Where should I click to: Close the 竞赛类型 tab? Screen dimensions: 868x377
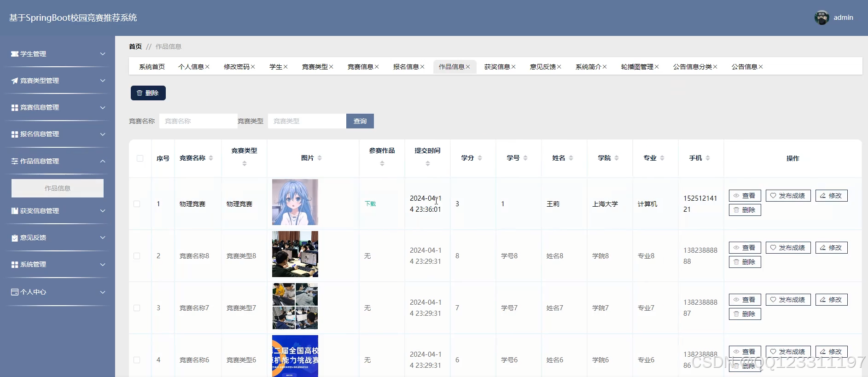coord(331,67)
